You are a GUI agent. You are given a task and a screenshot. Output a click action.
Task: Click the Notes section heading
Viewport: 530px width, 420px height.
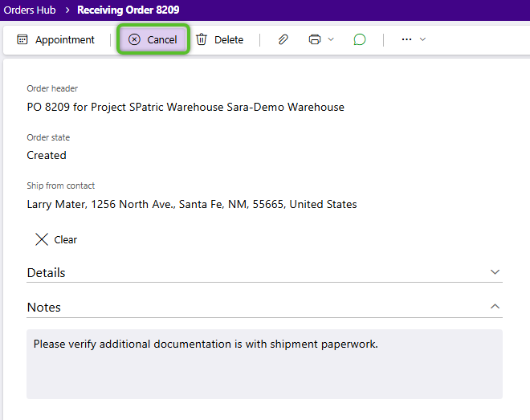tap(43, 308)
